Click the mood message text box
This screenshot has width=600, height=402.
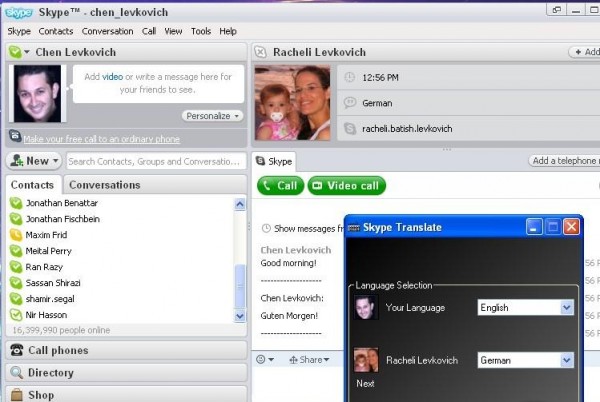coord(158,83)
